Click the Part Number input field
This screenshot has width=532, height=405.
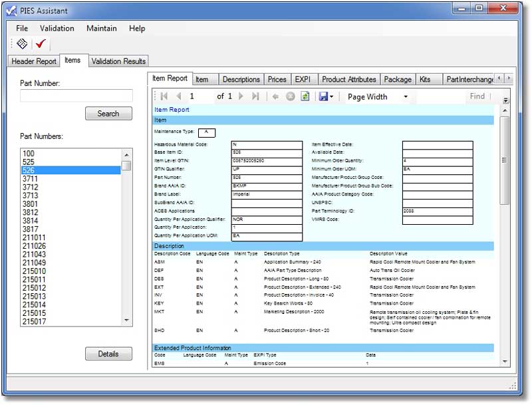[x=76, y=96]
